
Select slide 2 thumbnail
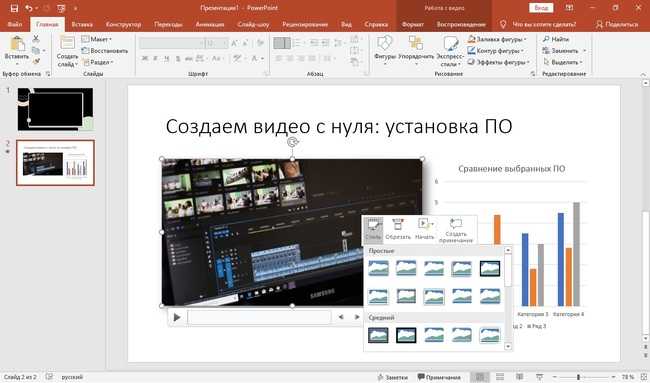click(56, 163)
